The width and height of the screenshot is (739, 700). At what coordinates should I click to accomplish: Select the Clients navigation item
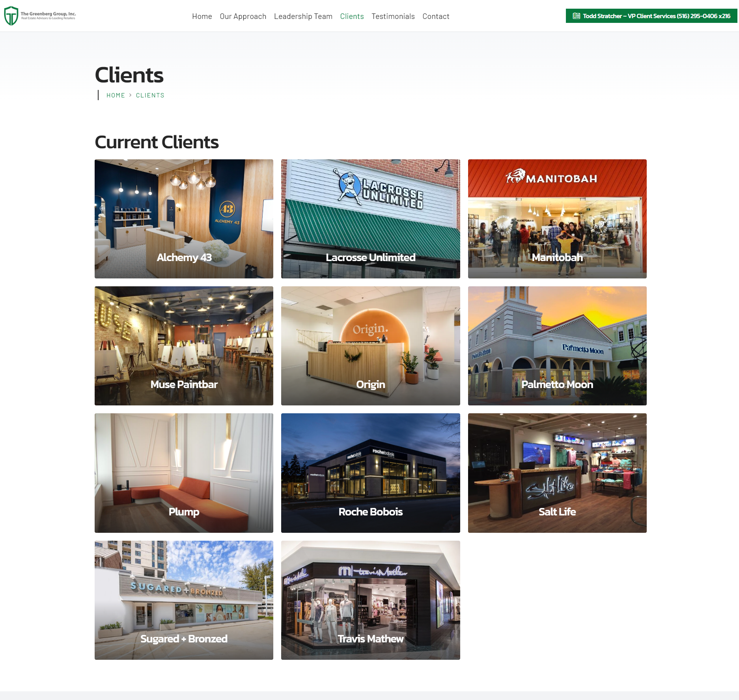(x=352, y=16)
